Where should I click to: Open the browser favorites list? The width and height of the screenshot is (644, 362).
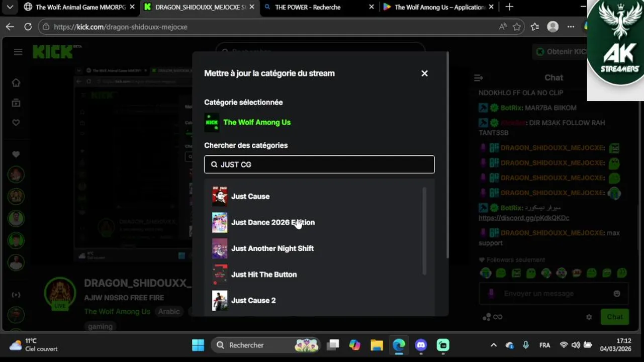coord(535,27)
